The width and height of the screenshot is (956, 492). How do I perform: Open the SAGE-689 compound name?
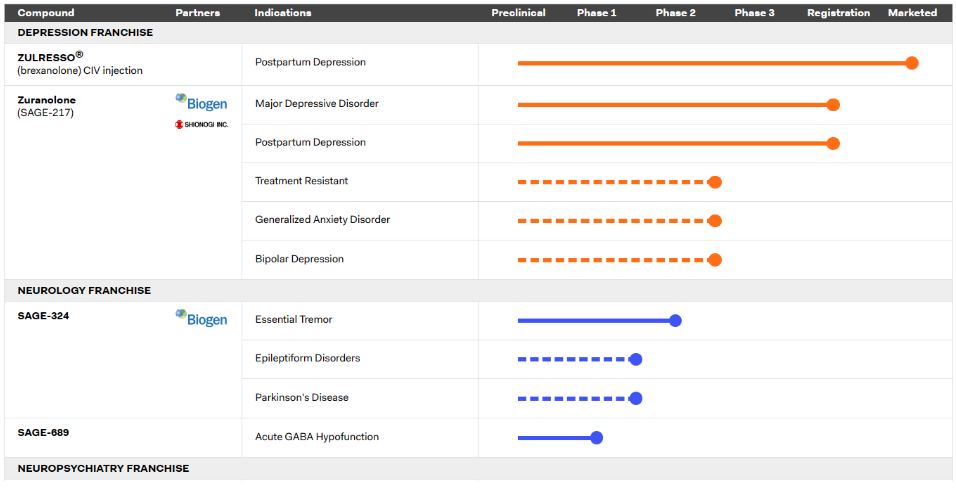[43, 432]
